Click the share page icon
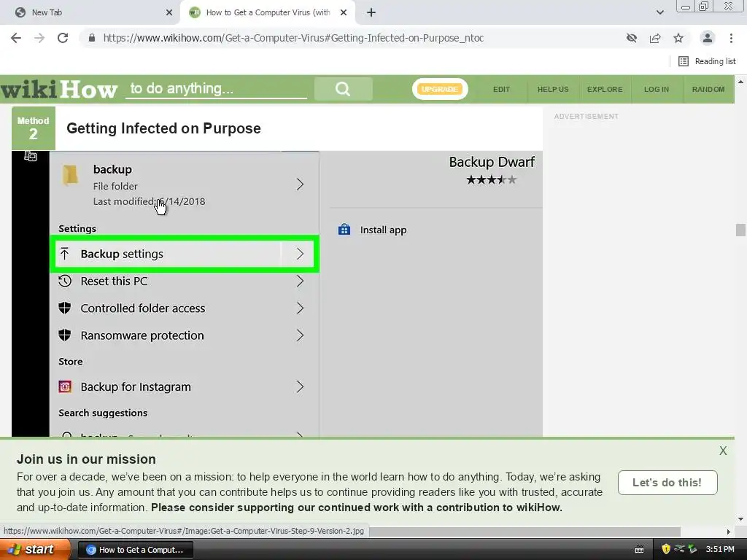Screen dimensions: 747x560 (655, 38)
